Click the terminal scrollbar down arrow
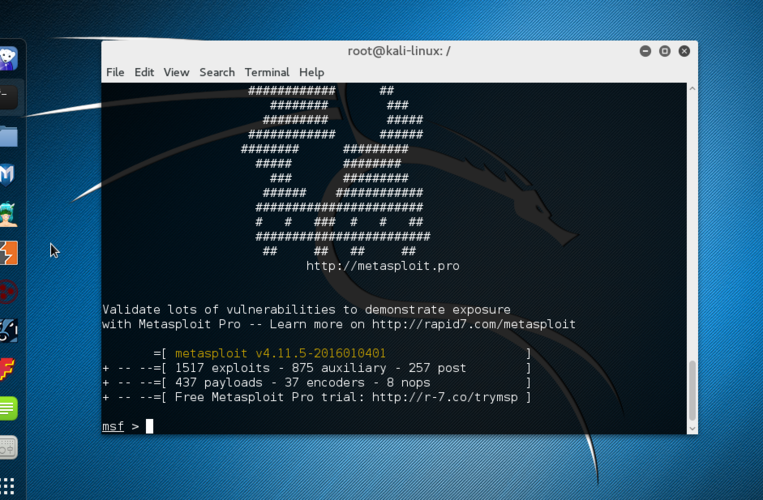Screen dimensions: 763x500 coord(692,429)
